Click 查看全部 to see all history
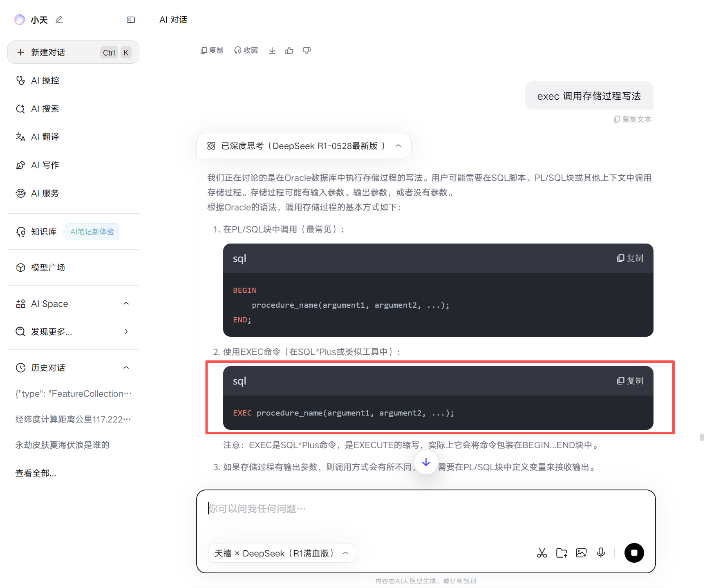The height and width of the screenshot is (588, 705). pos(36,473)
